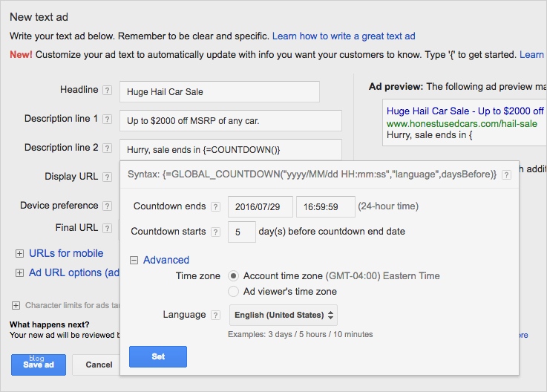
Task: Click the help icon next to Device preference
Action: coord(107,206)
